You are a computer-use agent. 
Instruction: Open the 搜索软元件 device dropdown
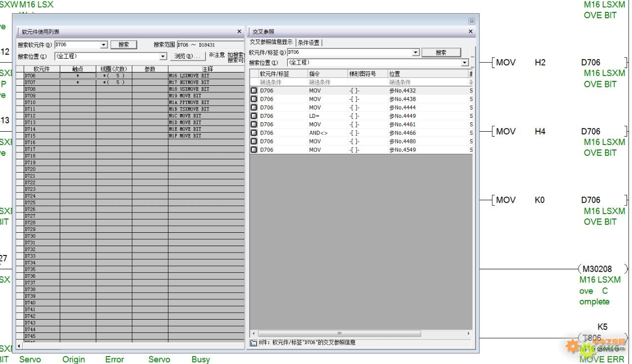[104, 45]
